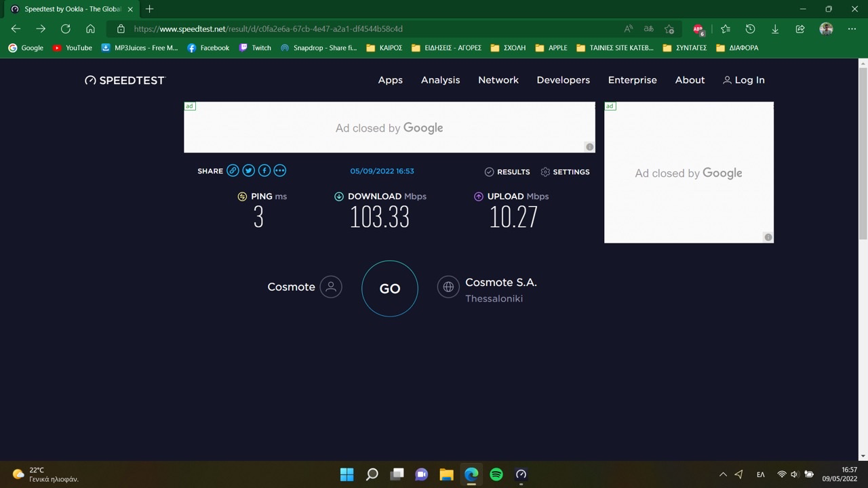Open File Explorer from the taskbar

click(446, 474)
